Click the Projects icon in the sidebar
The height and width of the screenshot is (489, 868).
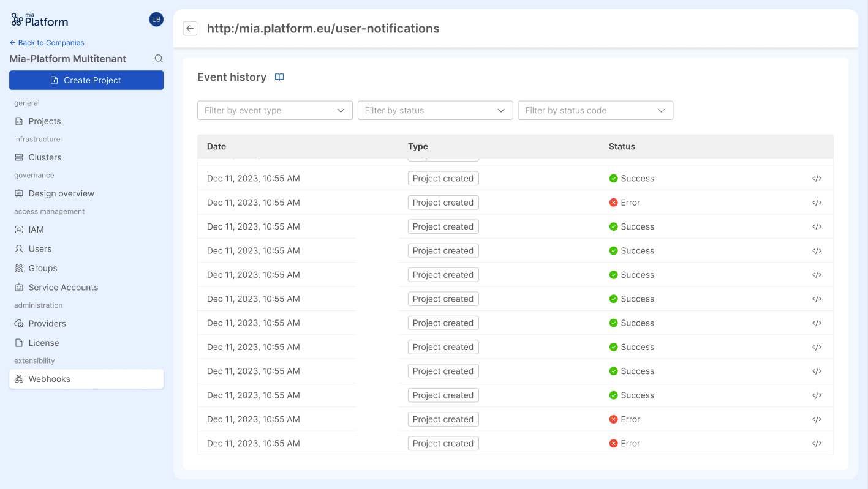18,121
